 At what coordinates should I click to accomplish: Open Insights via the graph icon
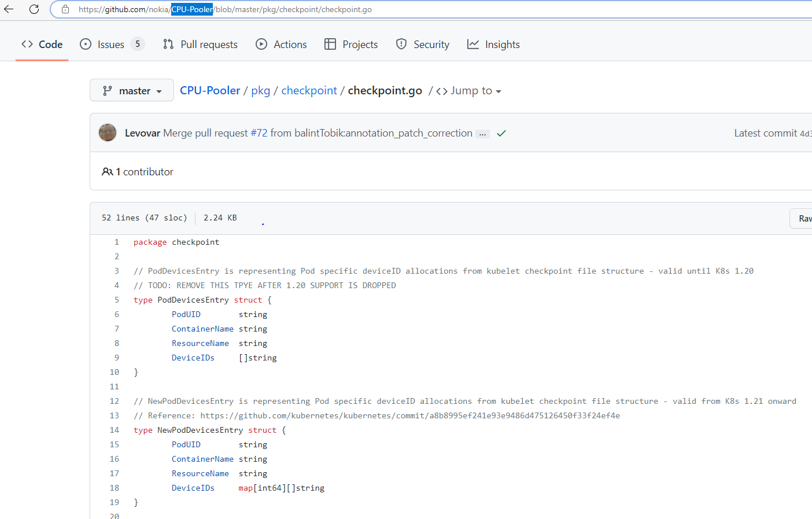pyautogui.click(x=473, y=44)
